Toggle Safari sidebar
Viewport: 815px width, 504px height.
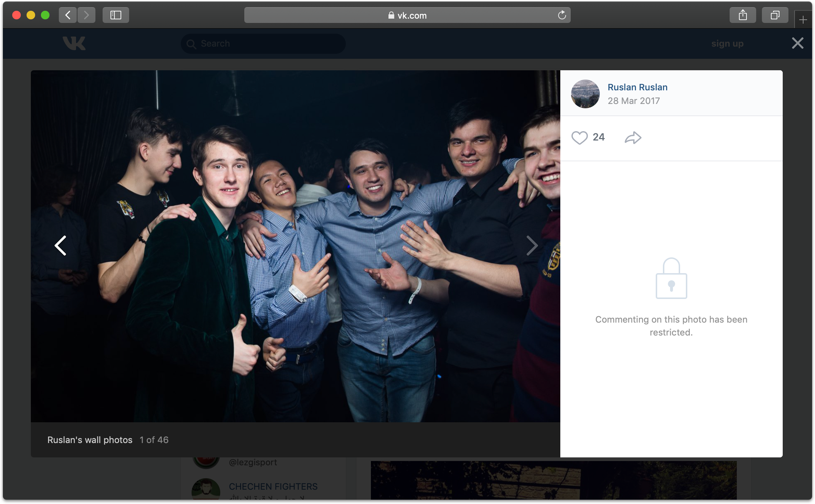coord(116,15)
